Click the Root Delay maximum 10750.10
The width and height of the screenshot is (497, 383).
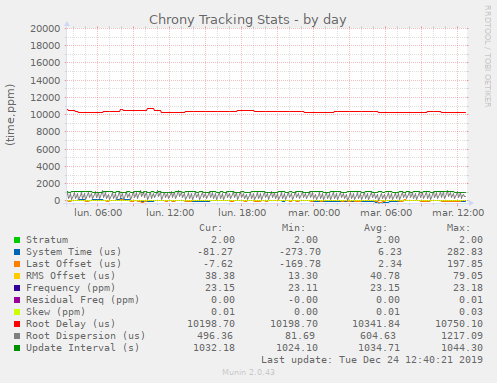pos(459,324)
